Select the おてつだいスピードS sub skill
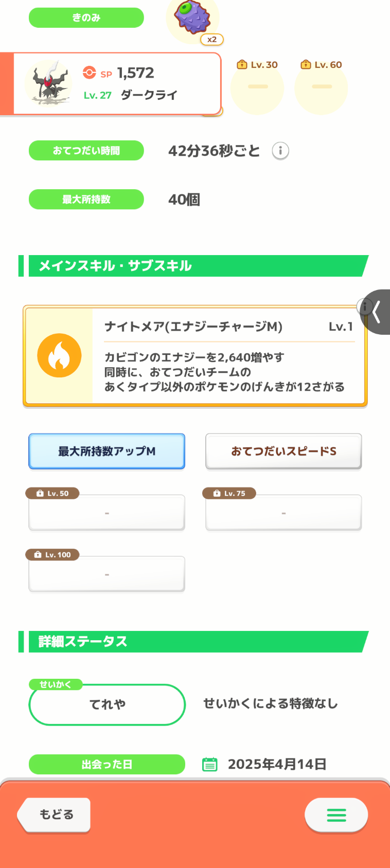 pos(283,451)
